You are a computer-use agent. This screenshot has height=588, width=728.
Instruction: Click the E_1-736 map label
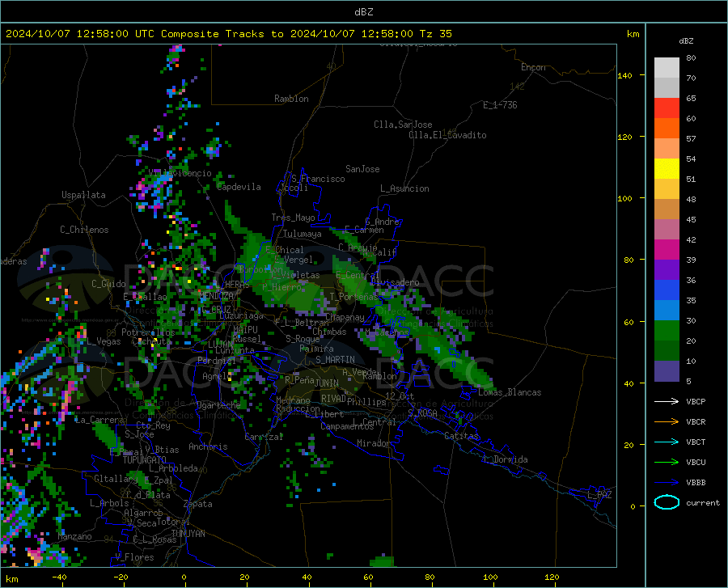point(500,105)
